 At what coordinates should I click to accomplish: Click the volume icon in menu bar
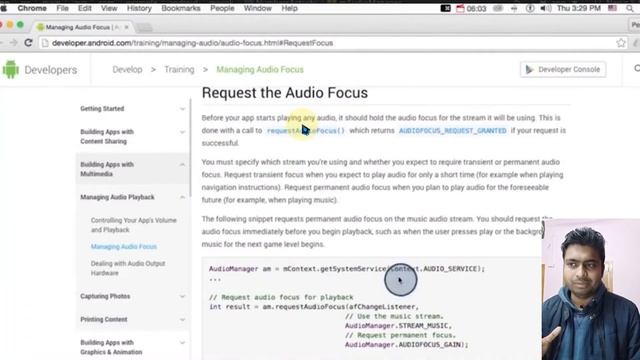tap(546, 8)
